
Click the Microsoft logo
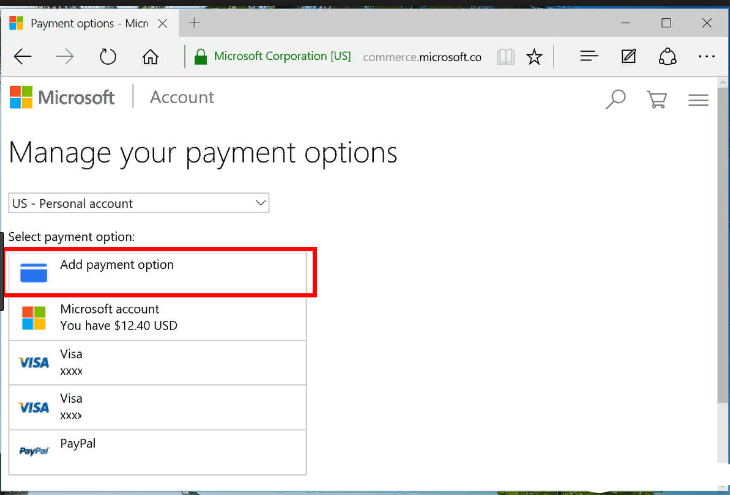[x=62, y=97]
